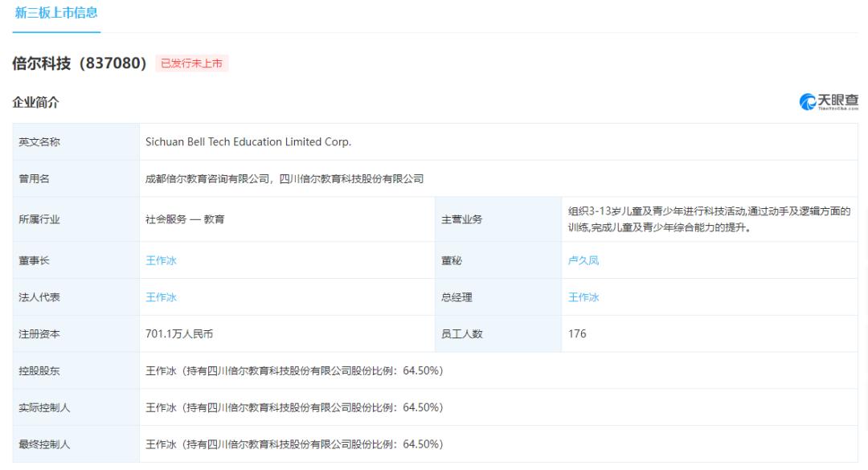868x470 pixels.
Task: Click the 法人代表 label cell
Action: [76, 297]
